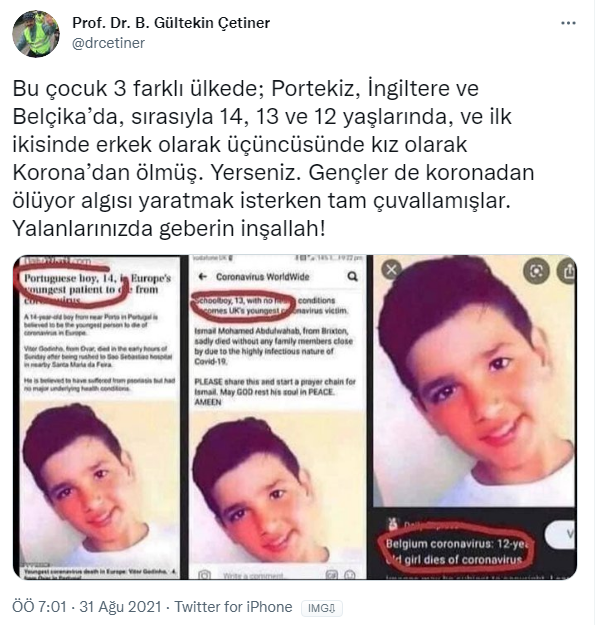Tap the GIF icon in the comment bar
Viewport: 596px width, 625px height.
point(332,575)
